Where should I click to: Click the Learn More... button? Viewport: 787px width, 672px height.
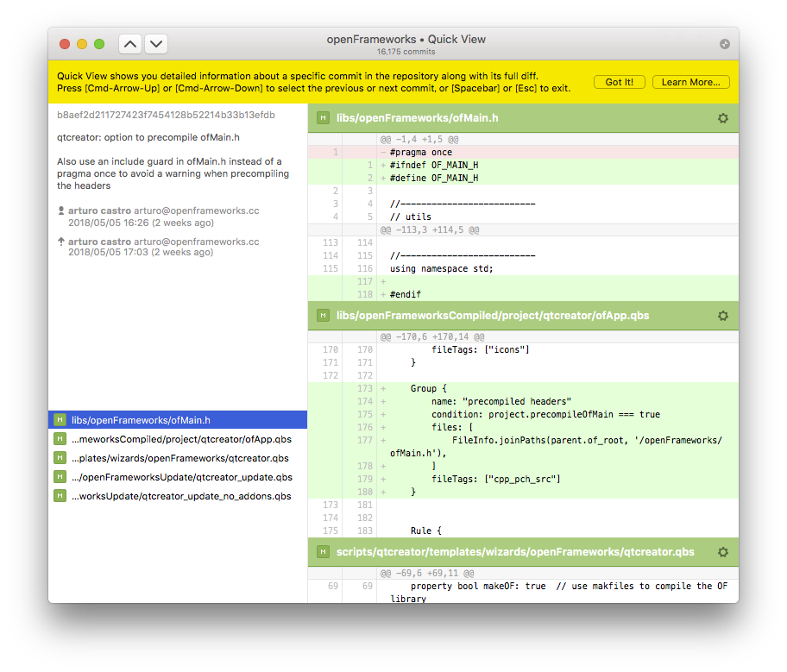(690, 82)
